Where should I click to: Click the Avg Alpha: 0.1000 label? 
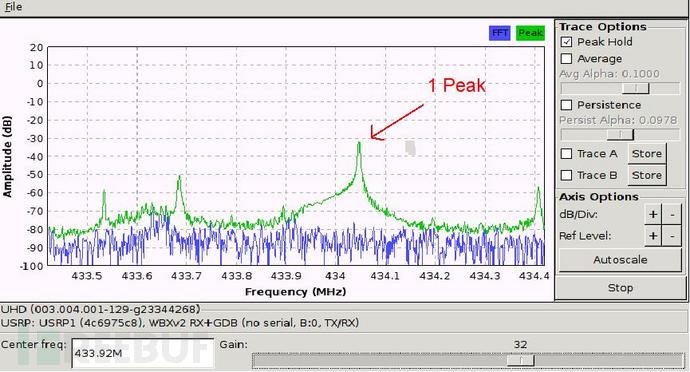pyautogui.click(x=609, y=74)
